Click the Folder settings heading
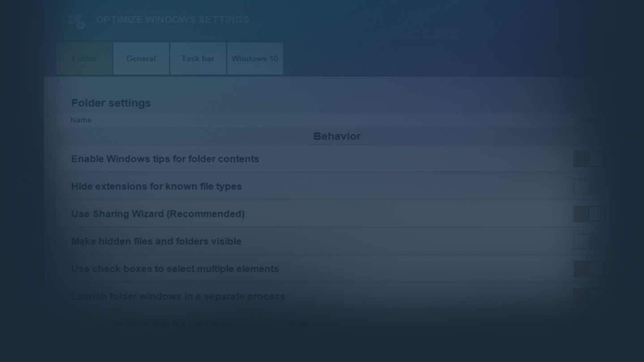The width and height of the screenshot is (644, 362). point(111,103)
